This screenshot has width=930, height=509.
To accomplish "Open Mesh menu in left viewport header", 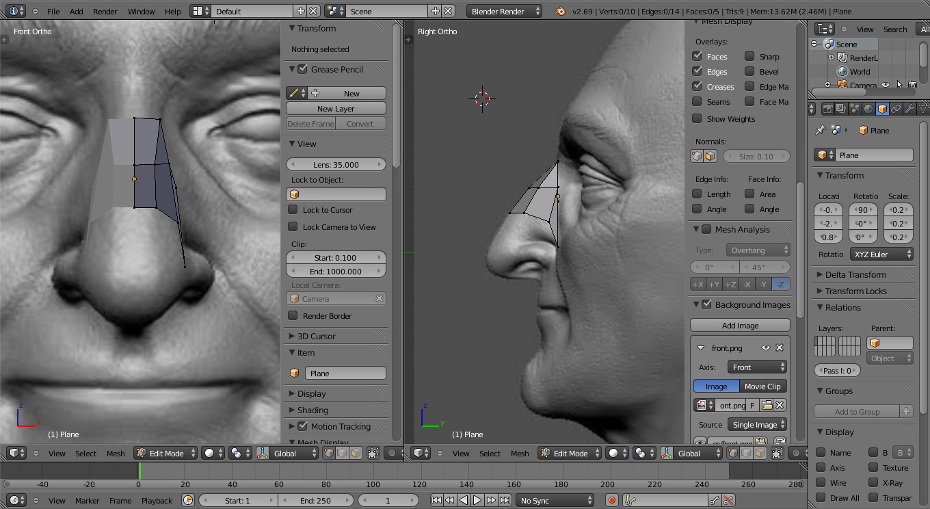I will coord(116,453).
